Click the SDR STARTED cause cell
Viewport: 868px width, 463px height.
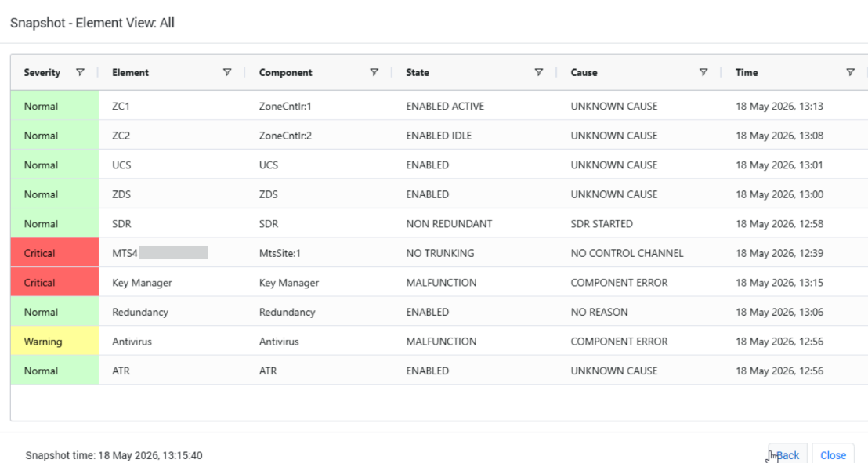639,224
